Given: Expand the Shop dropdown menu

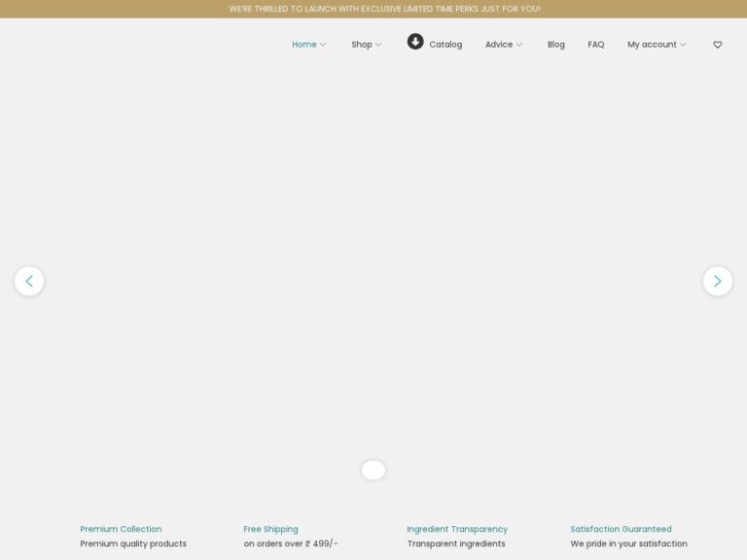Looking at the screenshot, I should 367,45.
